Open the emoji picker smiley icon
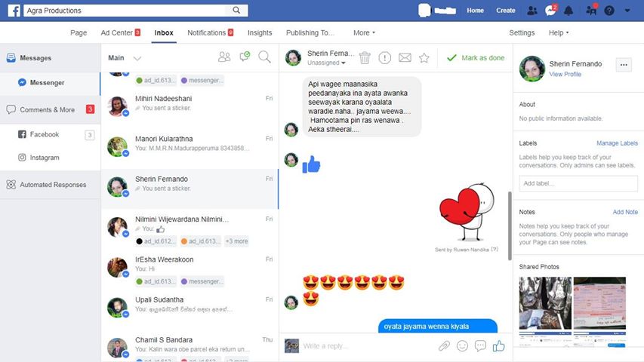This screenshot has height=362, width=644. pyautogui.click(x=462, y=346)
